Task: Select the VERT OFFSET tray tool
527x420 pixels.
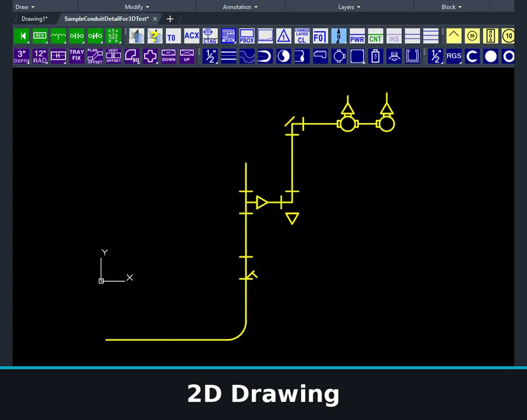Action: coord(113,56)
